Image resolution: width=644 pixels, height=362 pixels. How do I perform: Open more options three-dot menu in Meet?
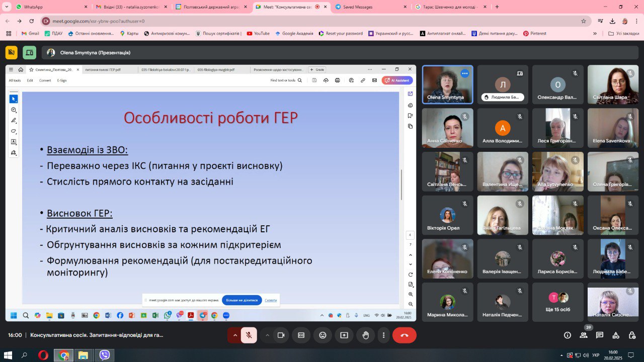click(384, 335)
